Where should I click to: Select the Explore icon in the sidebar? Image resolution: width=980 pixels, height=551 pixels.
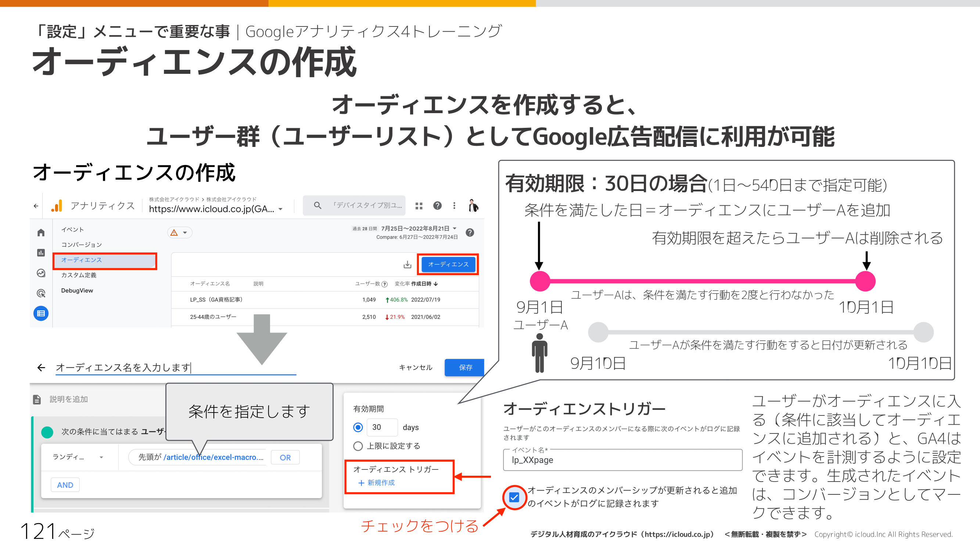click(41, 273)
